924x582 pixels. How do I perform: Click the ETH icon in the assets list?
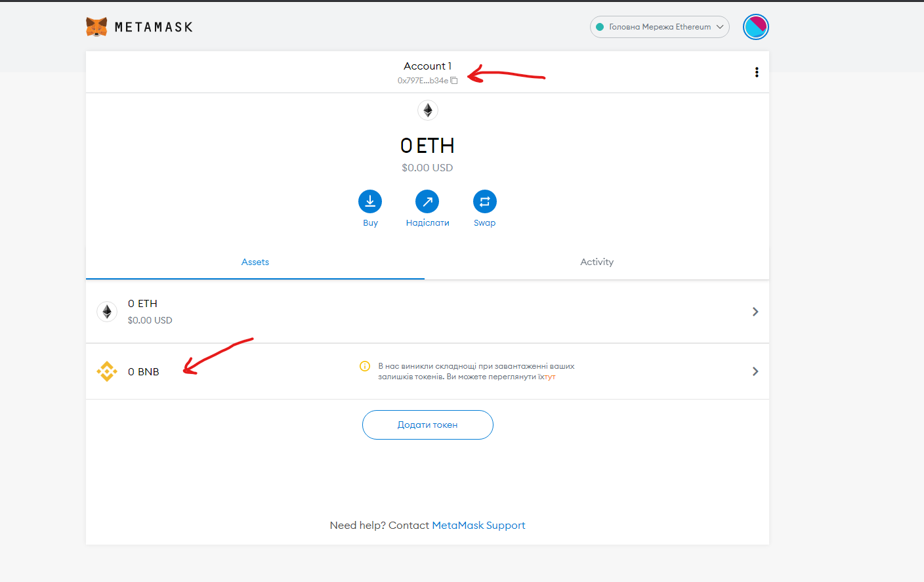click(107, 312)
